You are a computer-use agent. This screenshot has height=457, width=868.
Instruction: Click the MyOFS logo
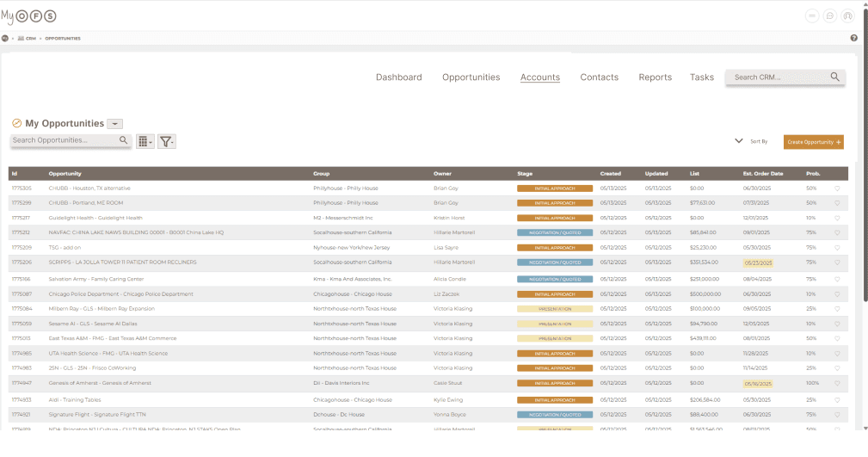click(28, 16)
